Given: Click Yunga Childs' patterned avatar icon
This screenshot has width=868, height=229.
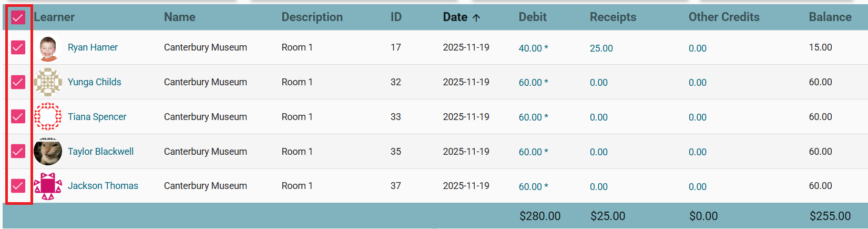Looking at the screenshot, I should point(48,82).
